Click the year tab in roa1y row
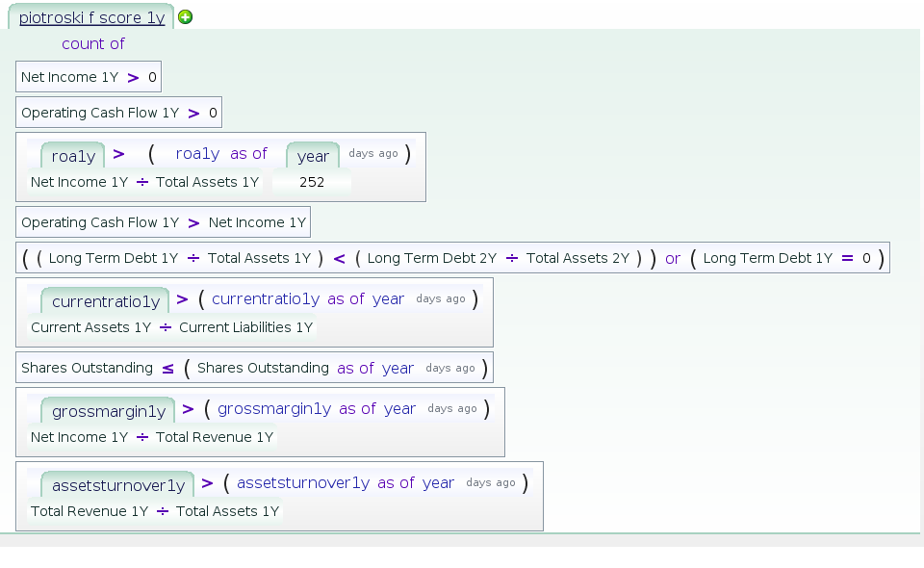The image size is (924, 568). coord(313,156)
